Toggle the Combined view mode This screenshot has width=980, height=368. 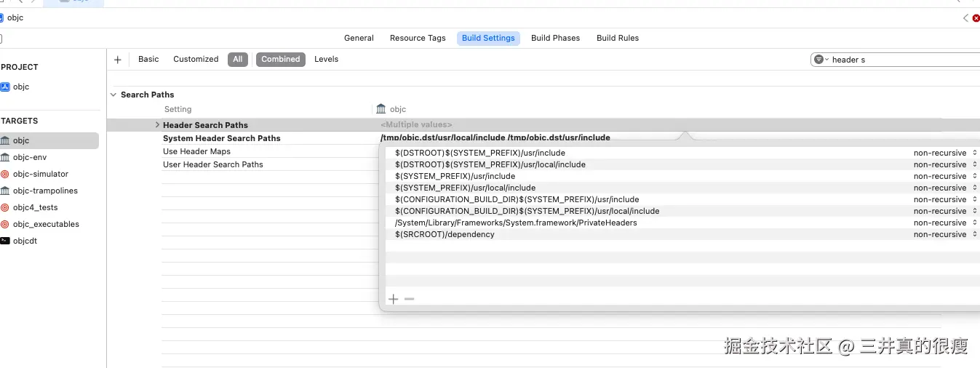click(x=280, y=60)
